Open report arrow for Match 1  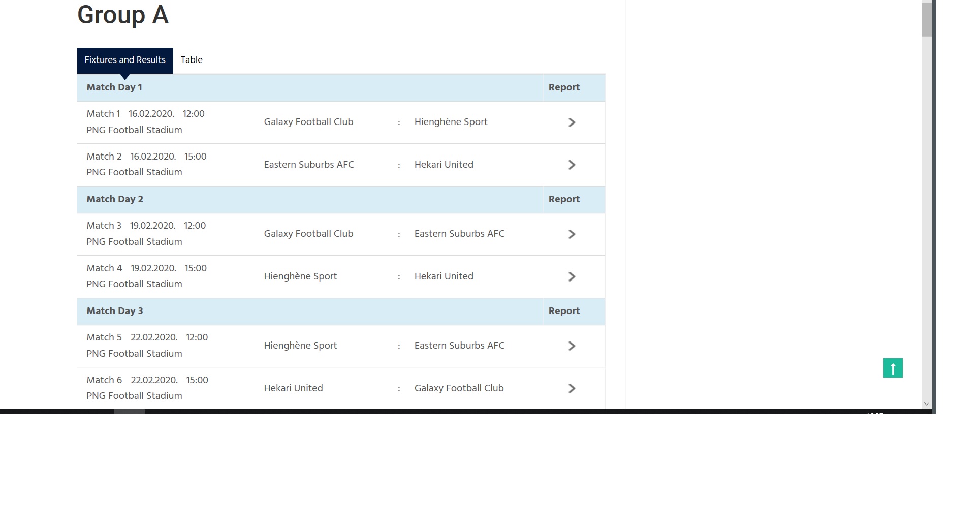(572, 122)
